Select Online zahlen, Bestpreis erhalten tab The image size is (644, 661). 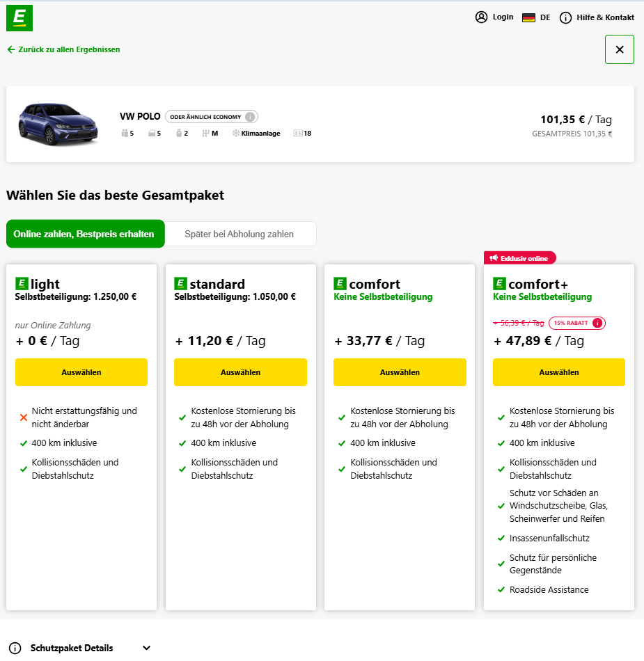85,234
